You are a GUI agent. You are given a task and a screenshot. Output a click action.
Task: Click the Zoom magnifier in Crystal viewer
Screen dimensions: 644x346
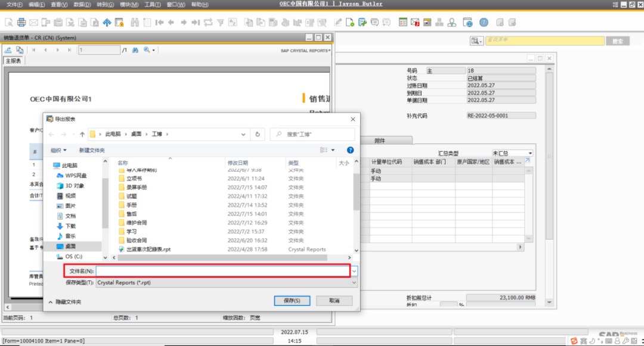[x=147, y=50]
